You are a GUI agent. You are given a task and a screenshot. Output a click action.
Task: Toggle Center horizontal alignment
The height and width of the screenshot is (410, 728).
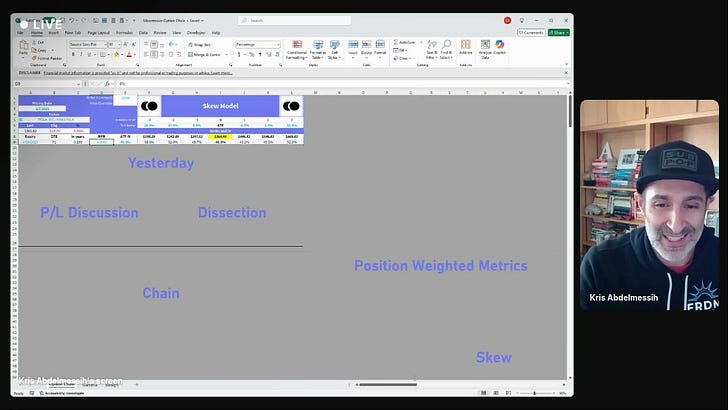(154, 54)
